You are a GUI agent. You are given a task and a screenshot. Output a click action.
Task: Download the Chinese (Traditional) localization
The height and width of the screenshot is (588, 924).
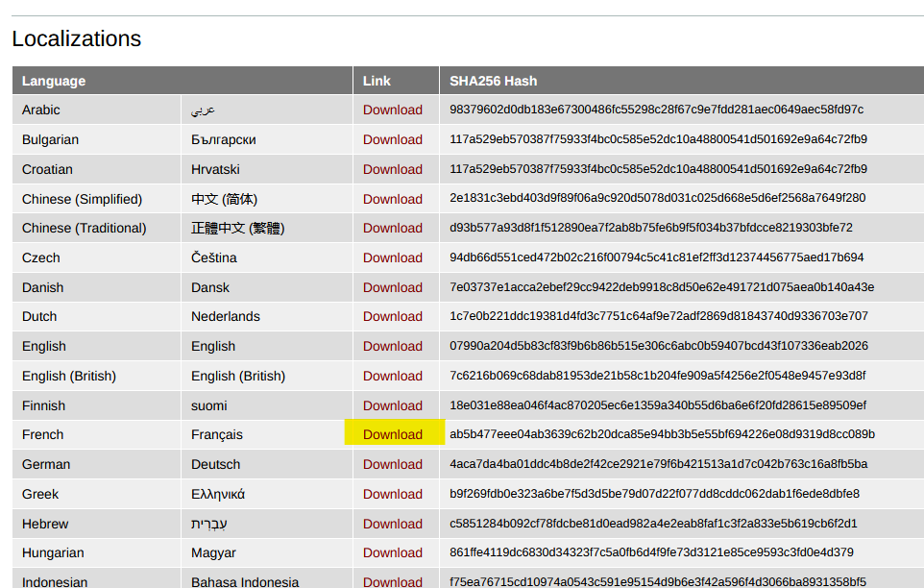(x=392, y=228)
